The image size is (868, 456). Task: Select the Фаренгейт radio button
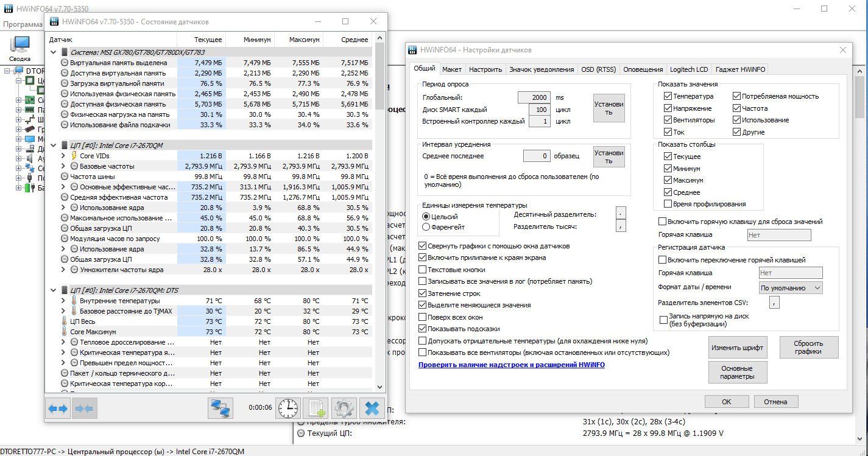[x=426, y=227]
